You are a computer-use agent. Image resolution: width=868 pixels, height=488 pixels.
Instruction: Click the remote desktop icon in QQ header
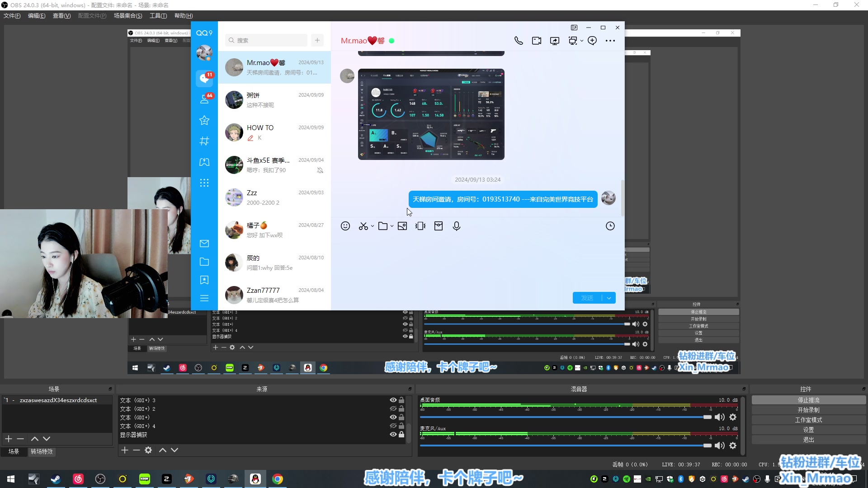[573, 41]
